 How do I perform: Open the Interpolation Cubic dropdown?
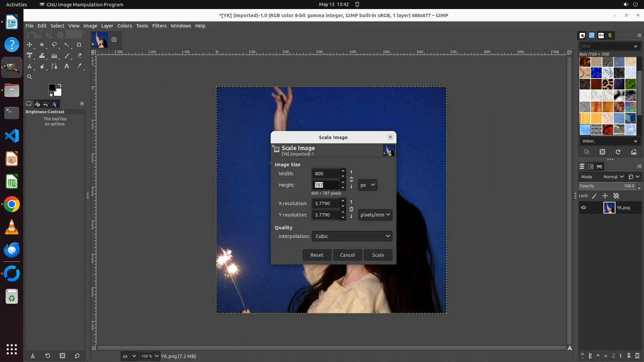pos(352,236)
